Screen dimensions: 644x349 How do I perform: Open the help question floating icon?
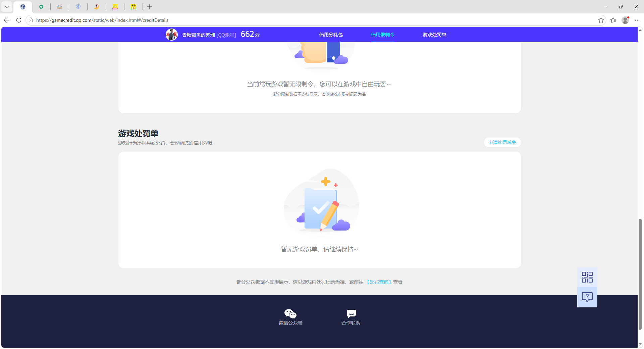[587, 297]
